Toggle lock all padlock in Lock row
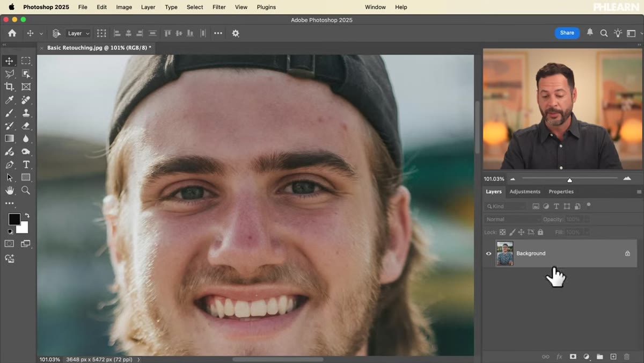 tap(540, 232)
